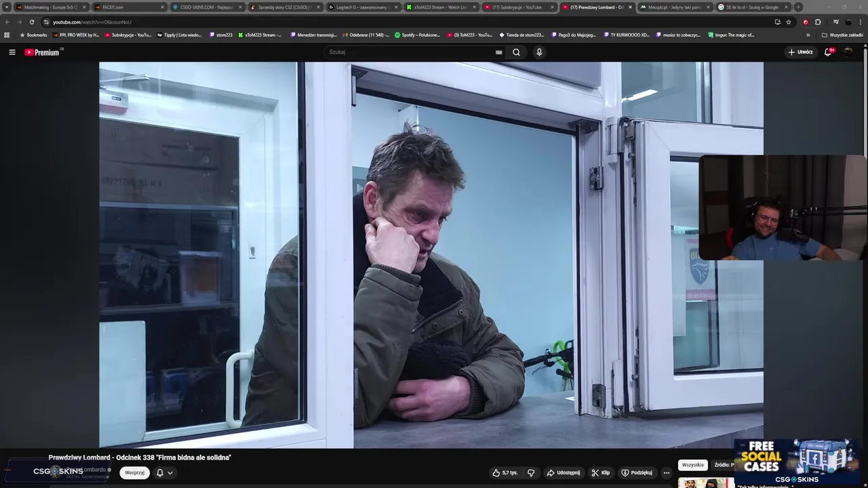Click the Wesprzyj join button
The width and height of the screenshot is (868, 488).
point(134,472)
